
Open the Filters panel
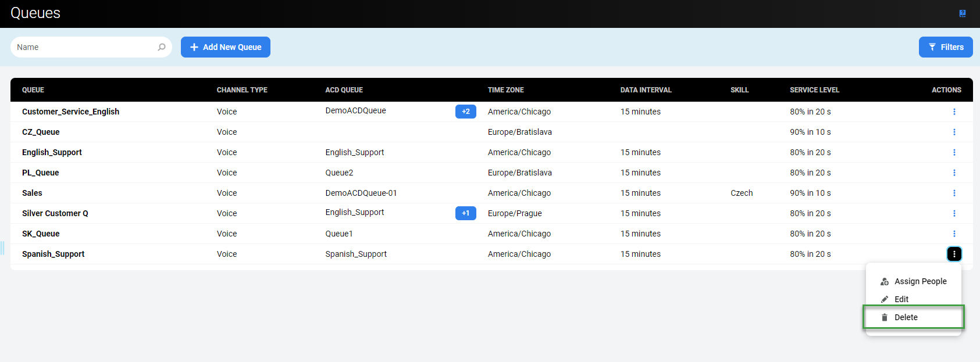pyautogui.click(x=945, y=47)
